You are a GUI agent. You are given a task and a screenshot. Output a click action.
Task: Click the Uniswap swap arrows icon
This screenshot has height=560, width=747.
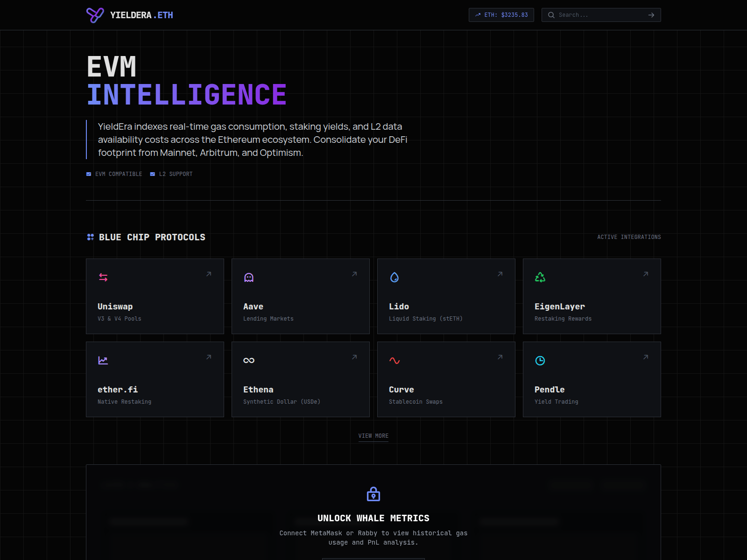tap(103, 277)
